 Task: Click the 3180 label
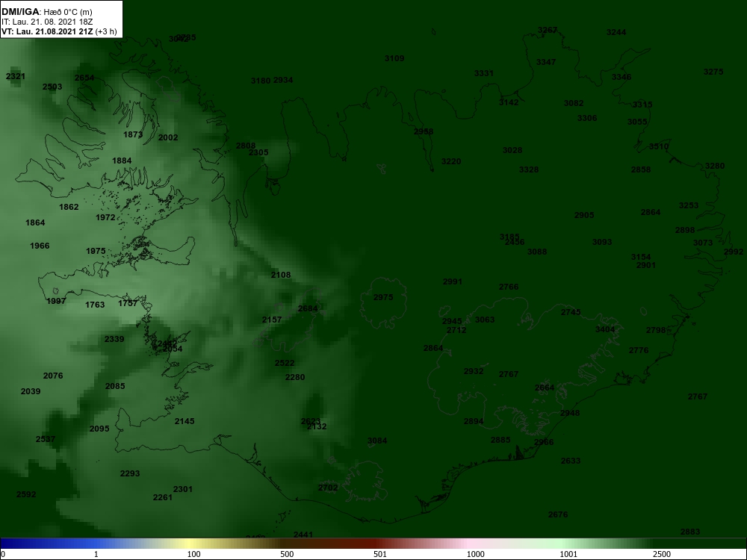(x=261, y=81)
